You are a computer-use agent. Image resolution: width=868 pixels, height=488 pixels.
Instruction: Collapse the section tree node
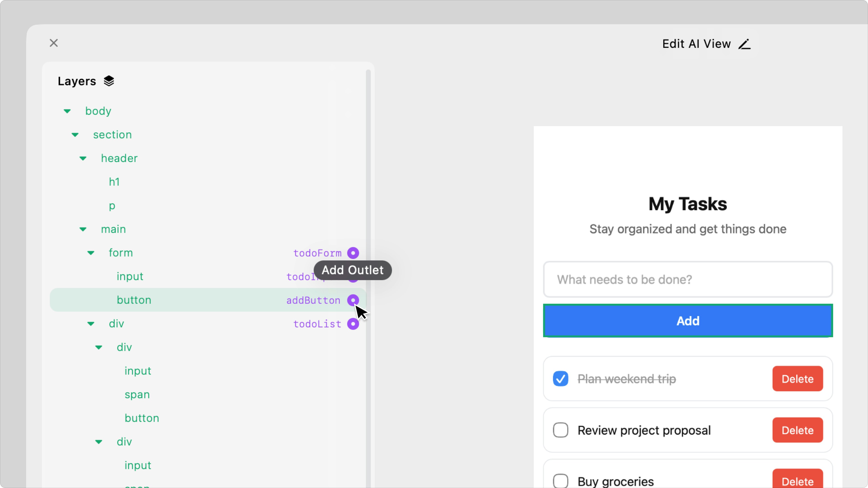pyautogui.click(x=75, y=135)
